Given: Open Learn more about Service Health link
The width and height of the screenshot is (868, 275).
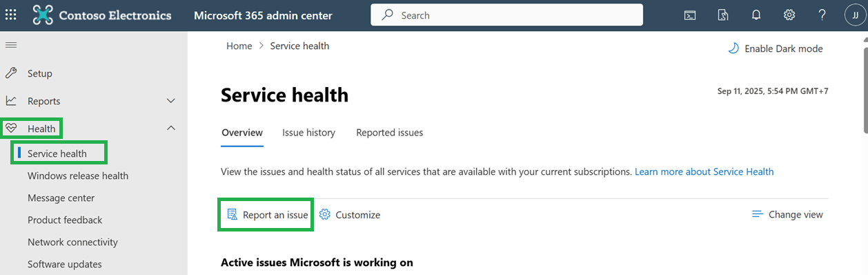Looking at the screenshot, I should point(704,171).
